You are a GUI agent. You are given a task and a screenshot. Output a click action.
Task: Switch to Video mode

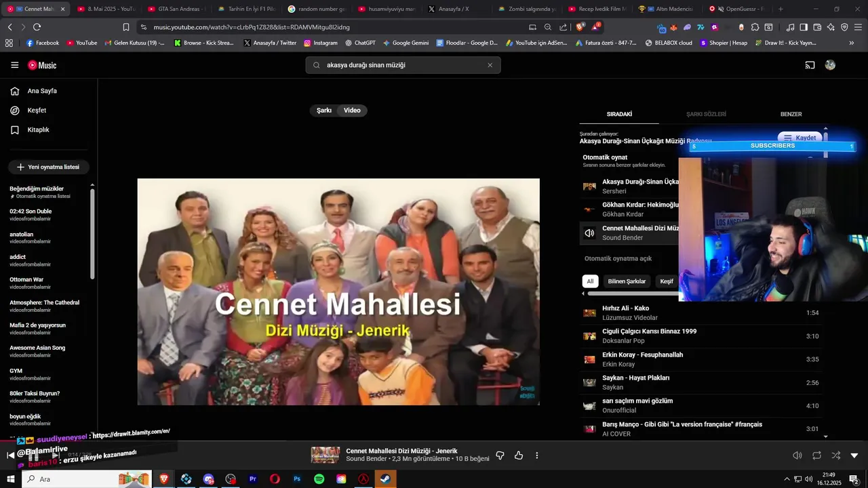point(352,110)
